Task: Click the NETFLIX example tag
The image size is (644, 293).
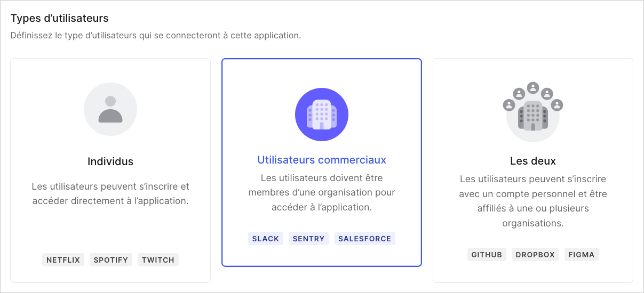Action: click(63, 260)
